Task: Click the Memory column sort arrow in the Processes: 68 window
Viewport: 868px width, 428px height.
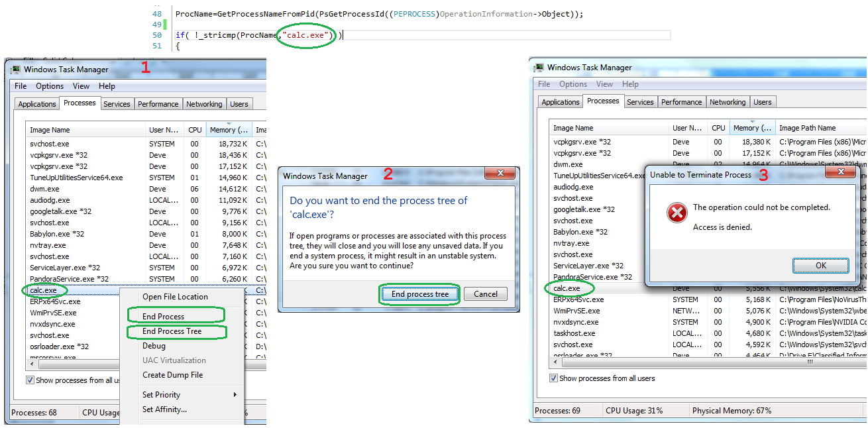Action: point(229,124)
